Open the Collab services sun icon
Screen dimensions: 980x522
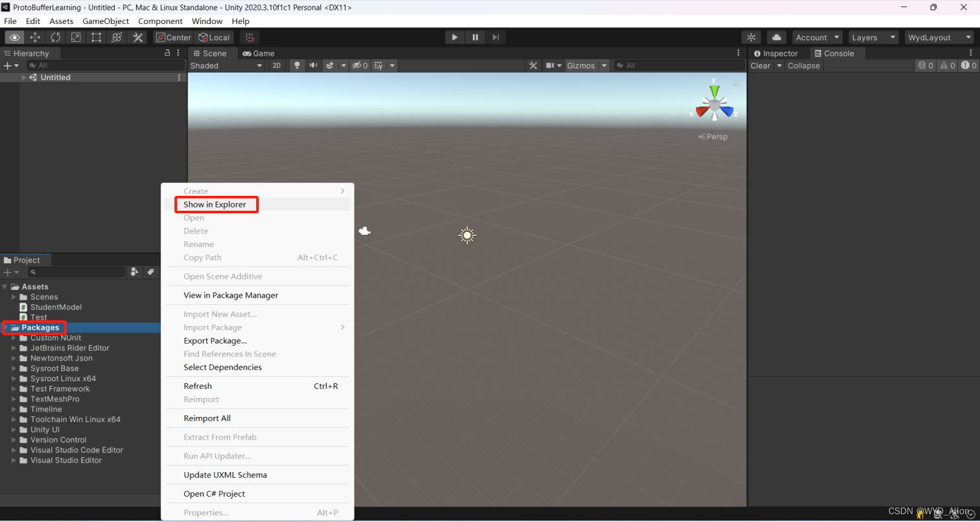(x=751, y=38)
